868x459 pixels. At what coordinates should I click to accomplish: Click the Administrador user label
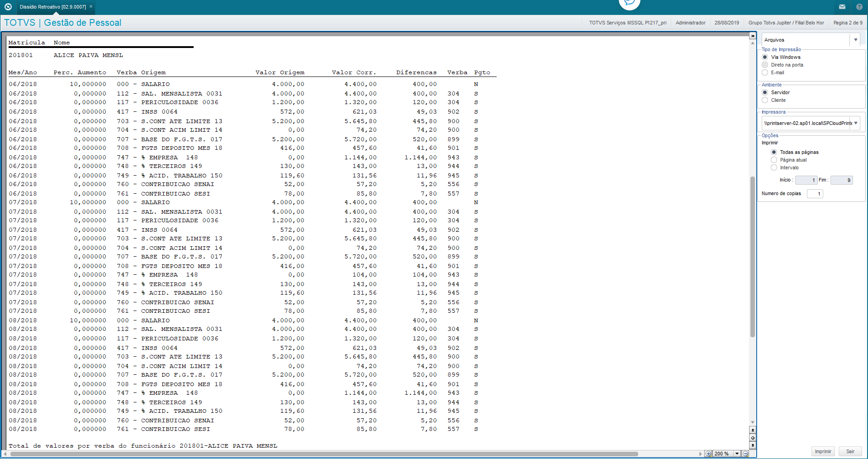[690, 23]
